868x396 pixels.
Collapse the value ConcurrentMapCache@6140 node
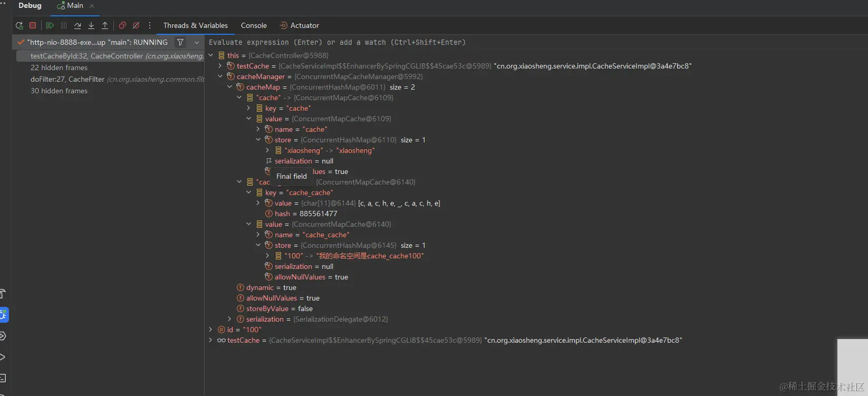[249, 224]
